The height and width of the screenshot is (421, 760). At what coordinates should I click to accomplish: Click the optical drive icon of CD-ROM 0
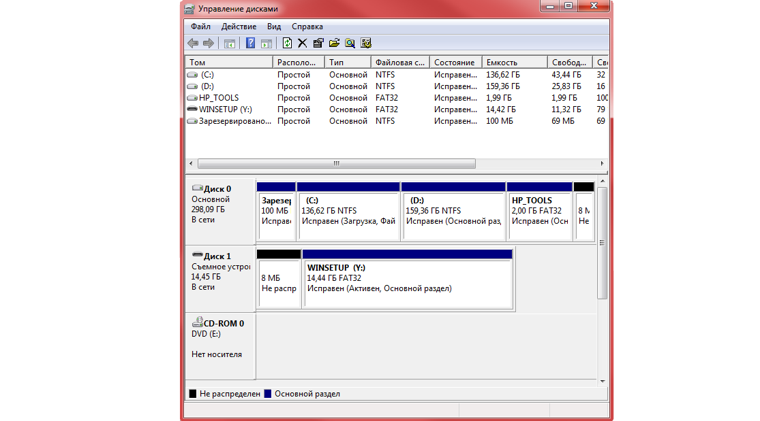(x=197, y=322)
